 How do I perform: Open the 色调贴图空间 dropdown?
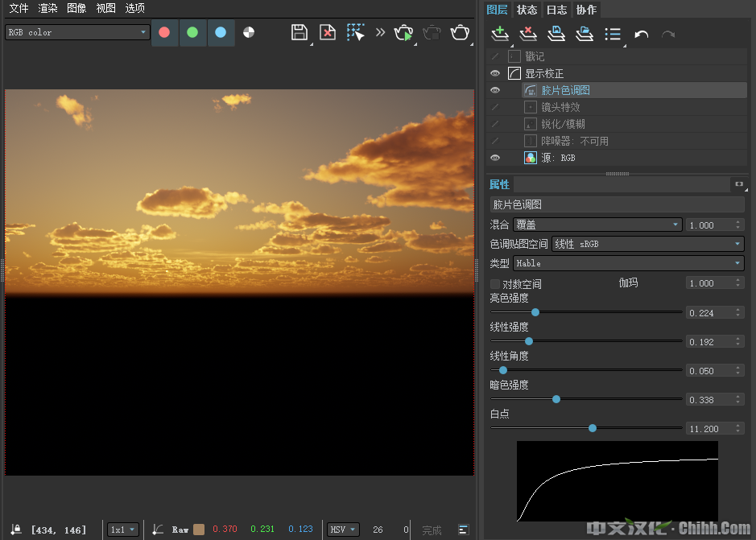[647, 244]
